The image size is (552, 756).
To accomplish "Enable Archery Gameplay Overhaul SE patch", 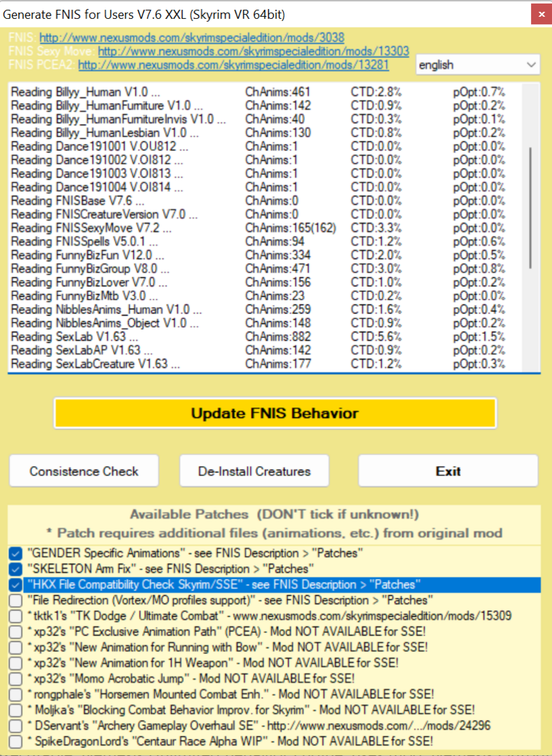I will tap(15, 726).
